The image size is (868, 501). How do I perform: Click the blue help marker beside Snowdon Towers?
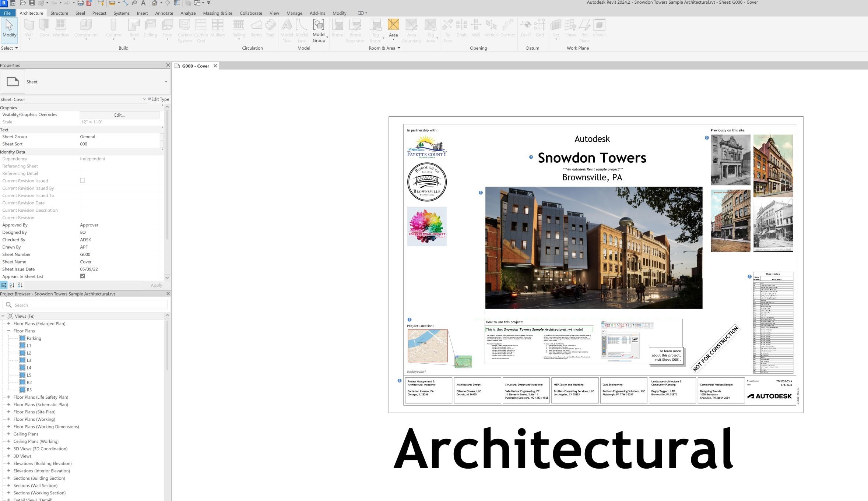531,157
